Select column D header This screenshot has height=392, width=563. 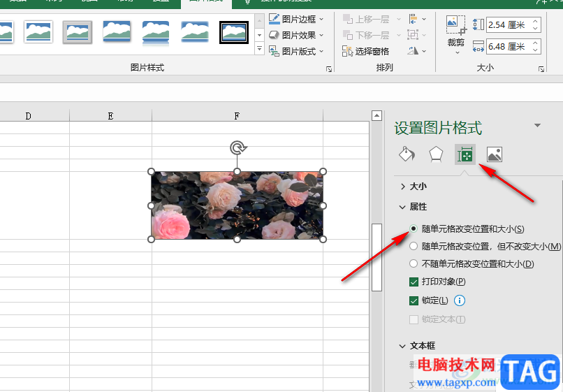point(28,116)
